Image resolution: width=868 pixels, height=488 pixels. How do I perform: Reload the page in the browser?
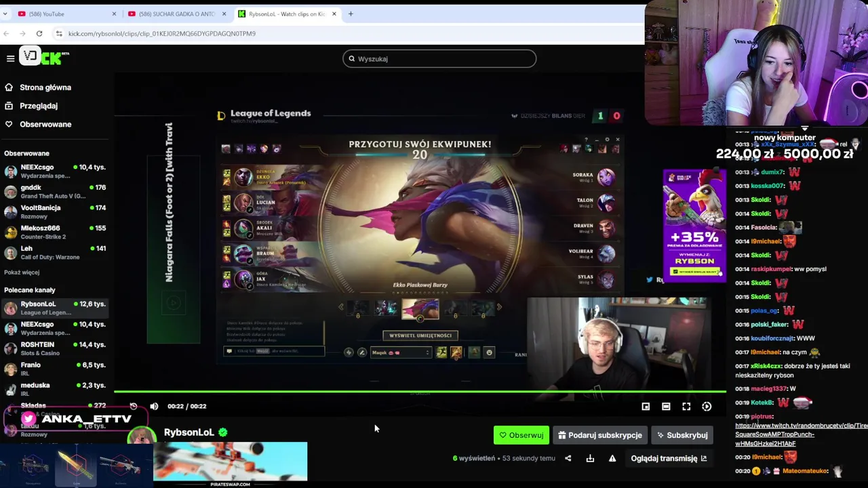coord(39,33)
